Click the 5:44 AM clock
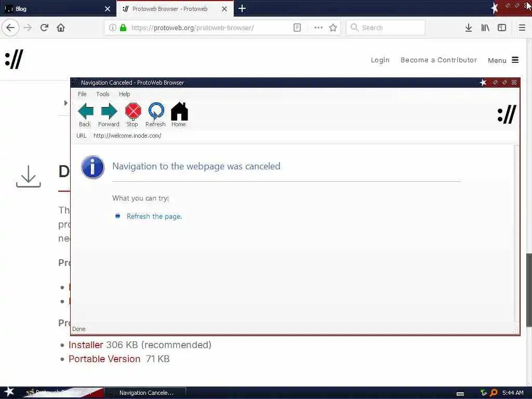Viewport: 532px width, 399px height. point(513,393)
